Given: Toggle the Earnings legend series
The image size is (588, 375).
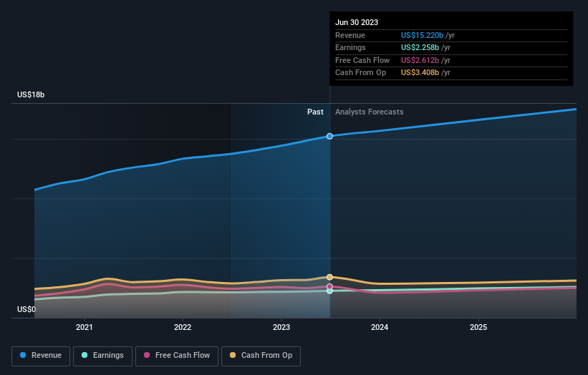Looking at the screenshot, I should (102, 356).
